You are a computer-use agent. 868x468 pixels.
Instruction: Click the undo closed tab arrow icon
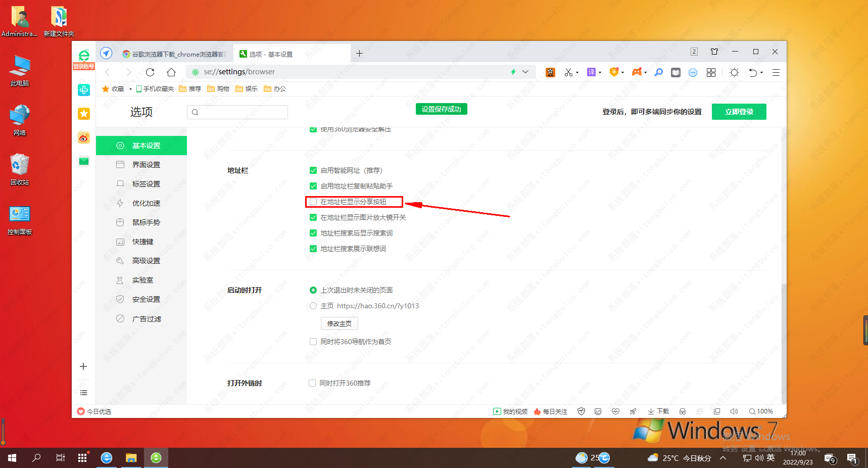[753, 72]
